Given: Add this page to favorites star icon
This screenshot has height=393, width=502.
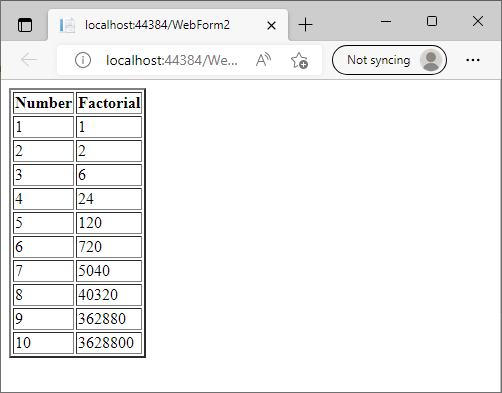Looking at the screenshot, I should [x=299, y=60].
